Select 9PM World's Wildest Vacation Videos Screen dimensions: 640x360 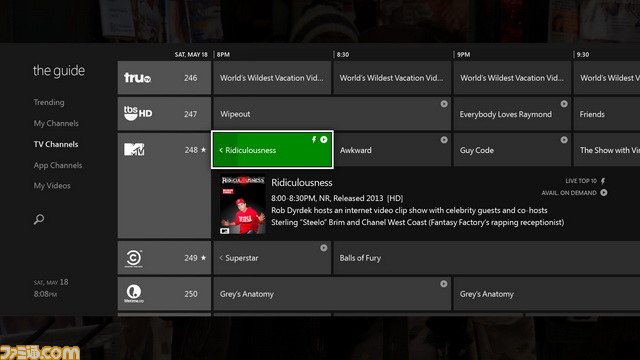(x=512, y=78)
